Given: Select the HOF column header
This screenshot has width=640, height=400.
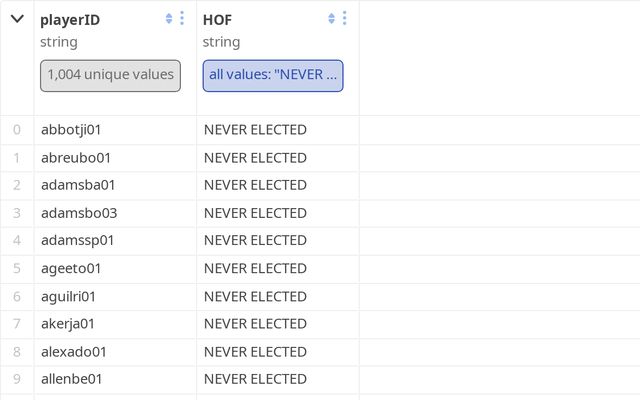Looking at the screenshot, I should [218, 20].
